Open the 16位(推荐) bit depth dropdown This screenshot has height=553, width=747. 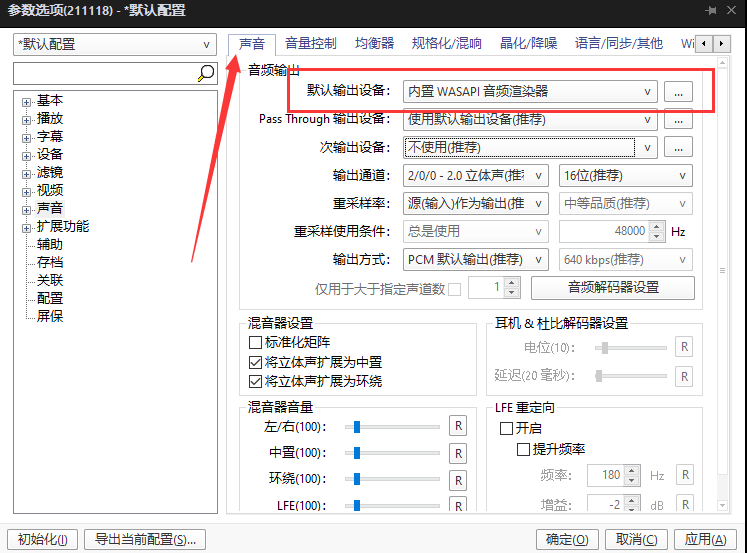[x=626, y=176]
